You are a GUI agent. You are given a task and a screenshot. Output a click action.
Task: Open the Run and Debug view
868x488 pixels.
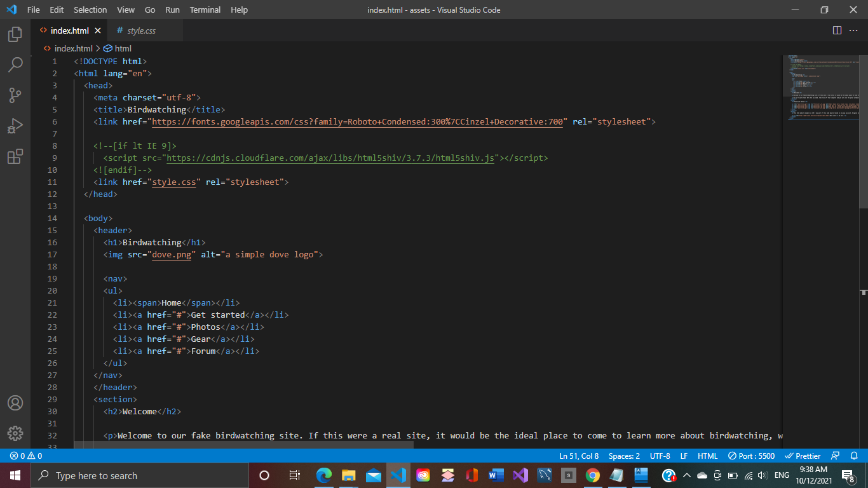pyautogui.click(x=15, y=126)
